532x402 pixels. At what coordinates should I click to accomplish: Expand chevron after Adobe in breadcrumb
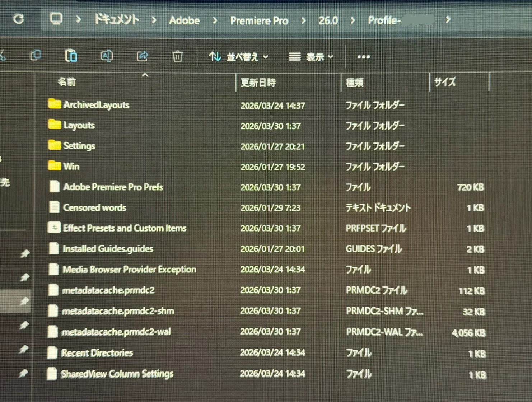(x=215, y=20)
